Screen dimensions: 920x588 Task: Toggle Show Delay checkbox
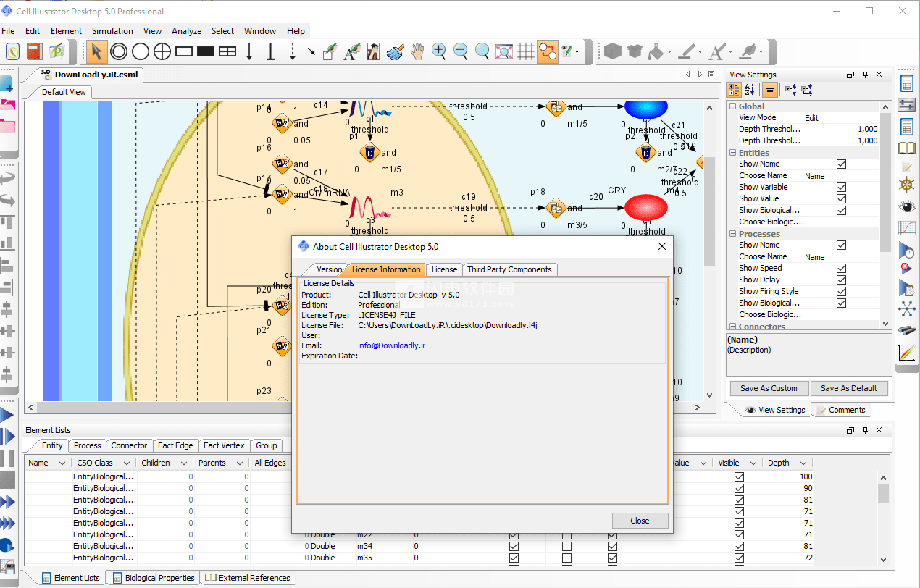click(x=841, y=280)
